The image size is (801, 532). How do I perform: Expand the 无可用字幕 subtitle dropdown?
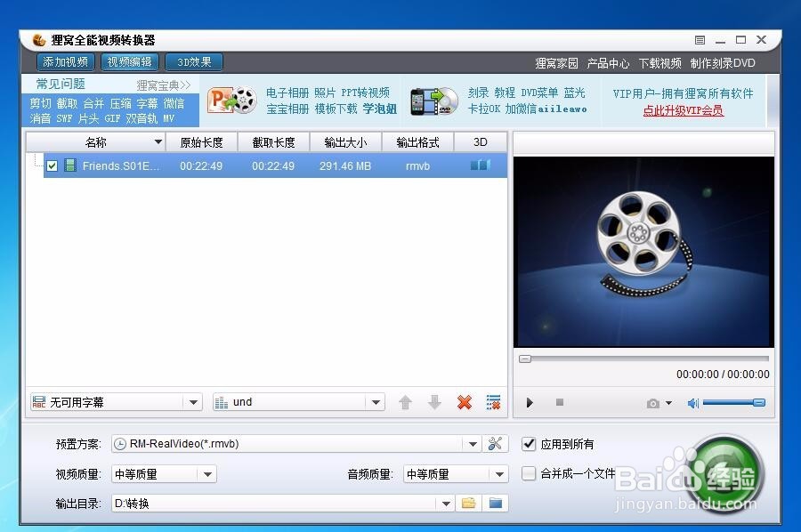[193, 402]
